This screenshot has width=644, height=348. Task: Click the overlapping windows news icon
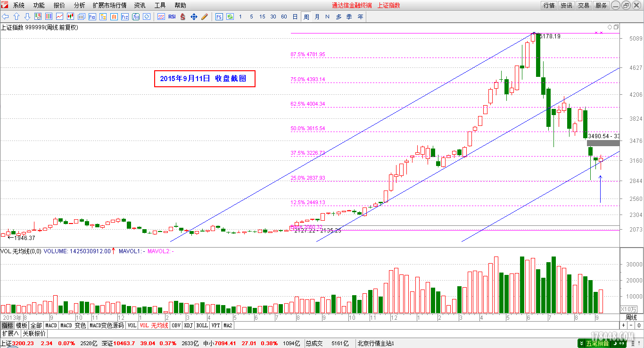[x=81, y=17]
